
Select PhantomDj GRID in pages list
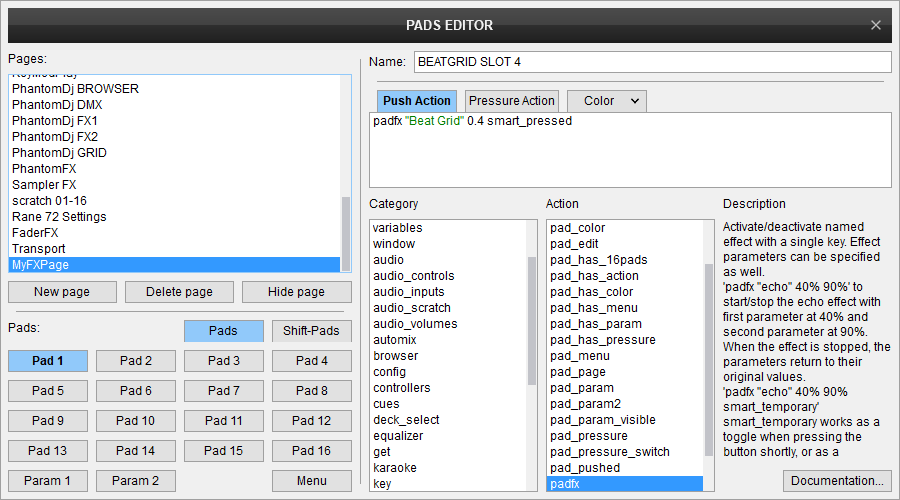59,153
